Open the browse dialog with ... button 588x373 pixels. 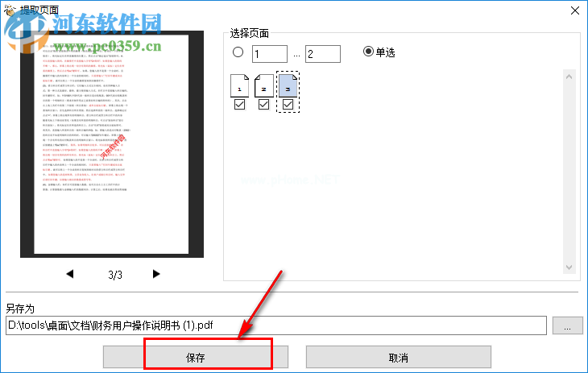(567, 325)
